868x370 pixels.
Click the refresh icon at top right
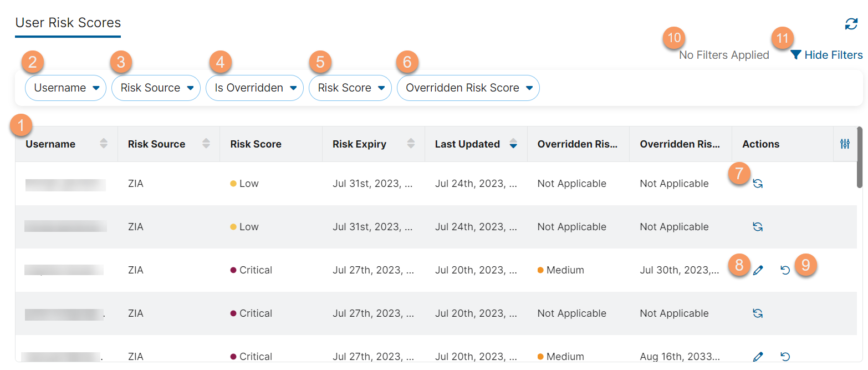coord(851,24)
